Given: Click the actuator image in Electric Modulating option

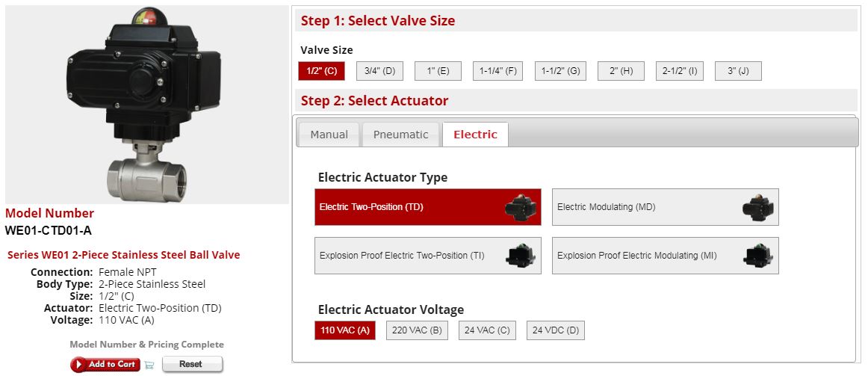Looking at the screenshot, I should [x=758, y=208].
